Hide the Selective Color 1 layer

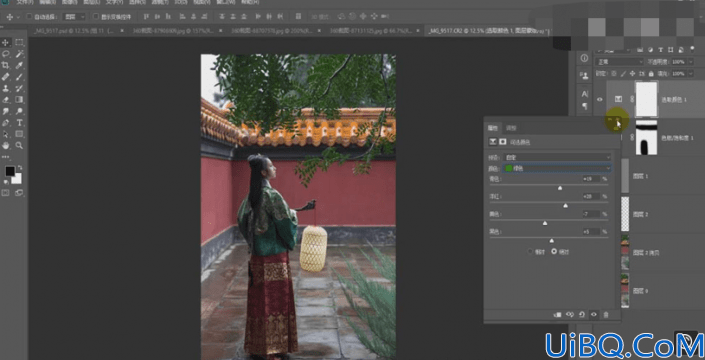(599, 99)
